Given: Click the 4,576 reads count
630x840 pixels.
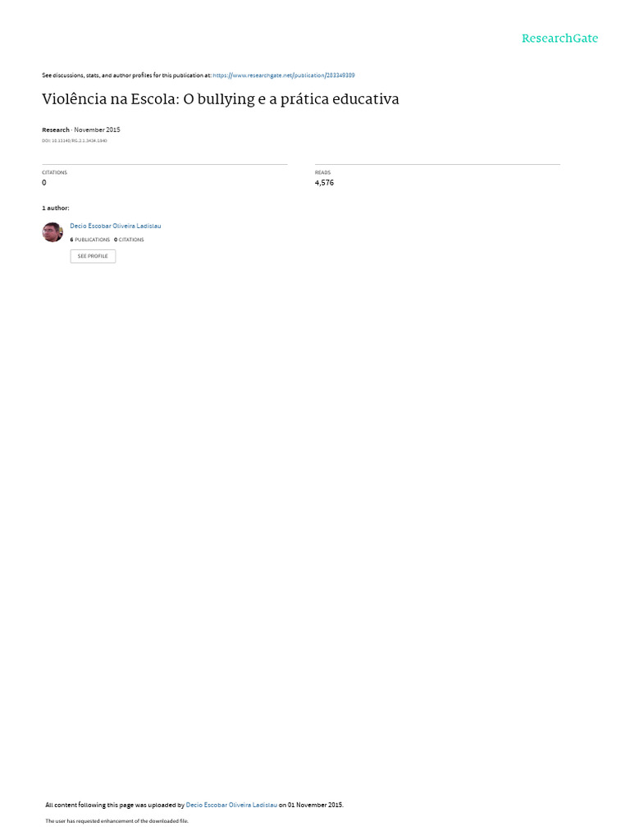Looking at the screenshot, I should coord(324,183).
